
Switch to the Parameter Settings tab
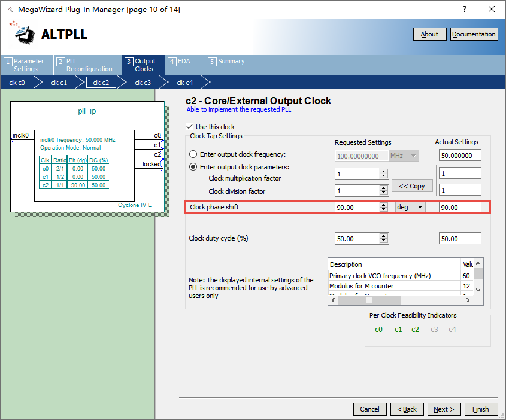28,65
